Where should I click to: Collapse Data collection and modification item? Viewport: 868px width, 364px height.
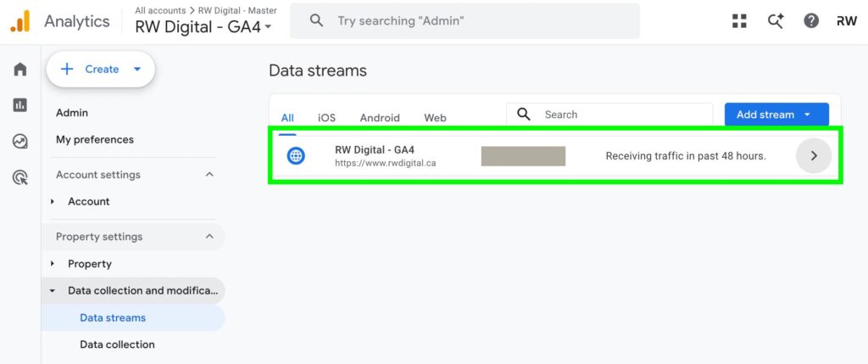point(53,290)
